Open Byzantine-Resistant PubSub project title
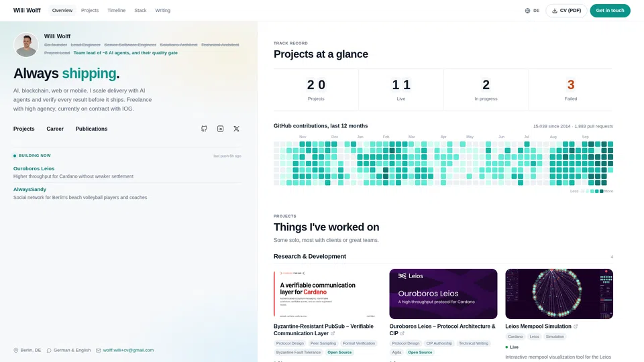 (x=323, y=330)
